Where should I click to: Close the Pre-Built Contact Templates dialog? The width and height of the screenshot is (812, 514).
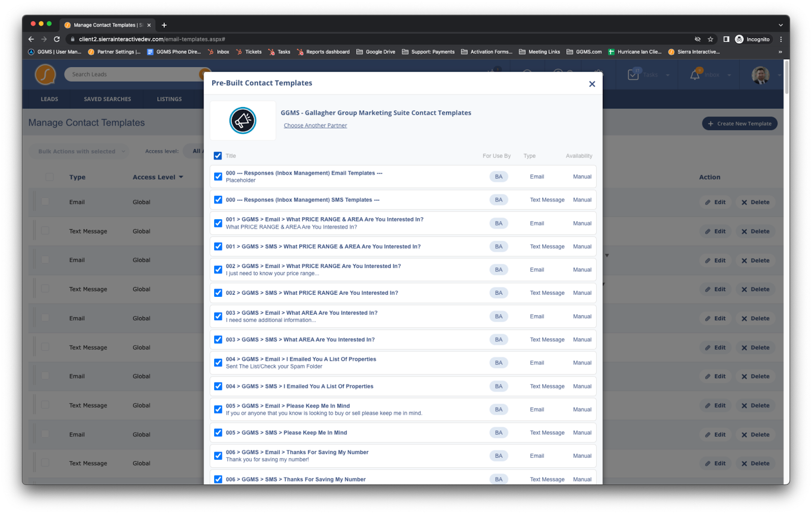click(x=592, y=84)
